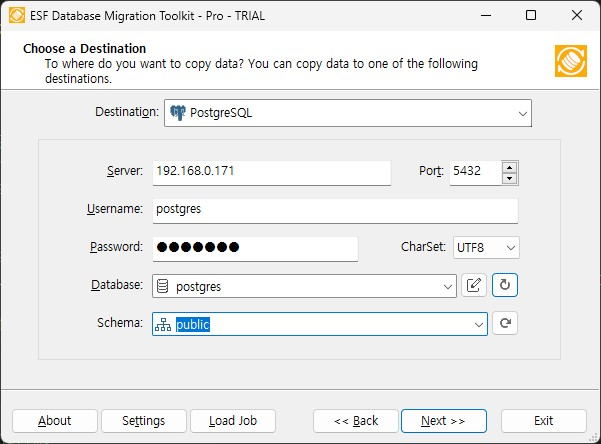Refresh the schema list
This screenshot has width=601, height=444.
coord(505,323)
